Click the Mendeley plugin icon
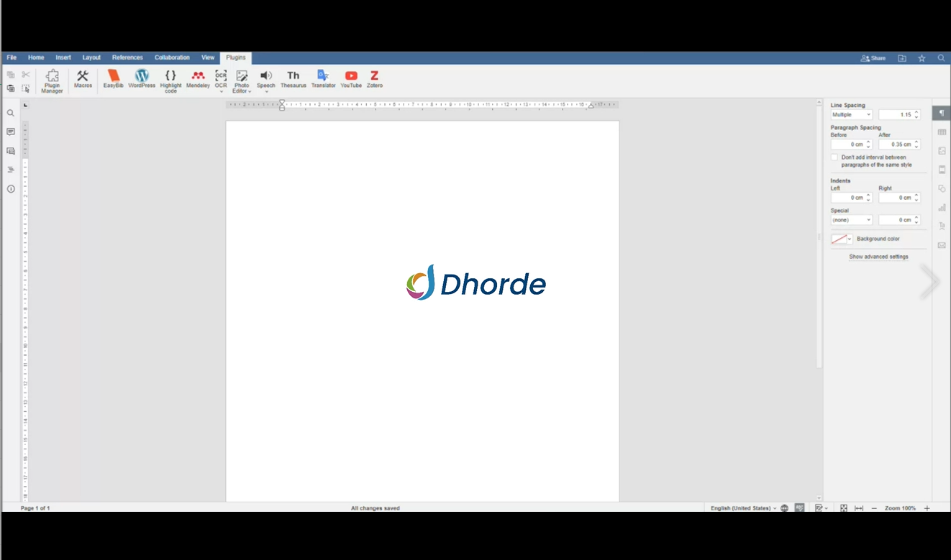This screenshot has height=560, width=951. coord(198,78)
